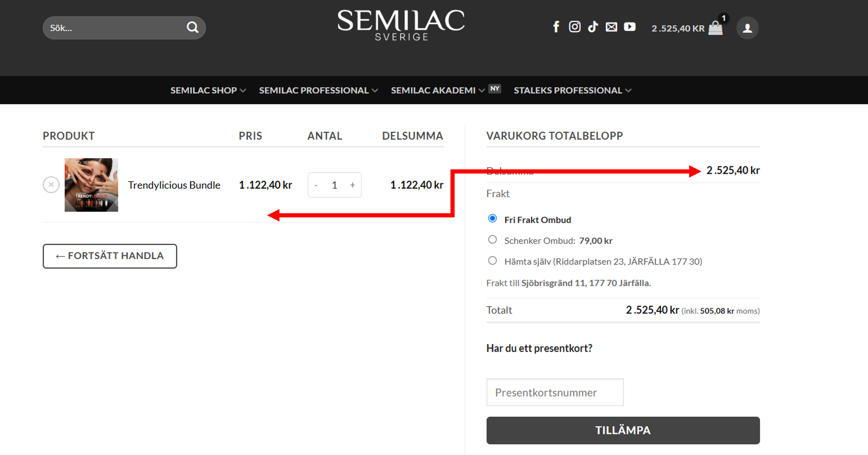Image resolution: width=868 pixels, height=455 pixels.
Task: Choose Hämta själv pickup option
Action: click(x=492, y=261)
